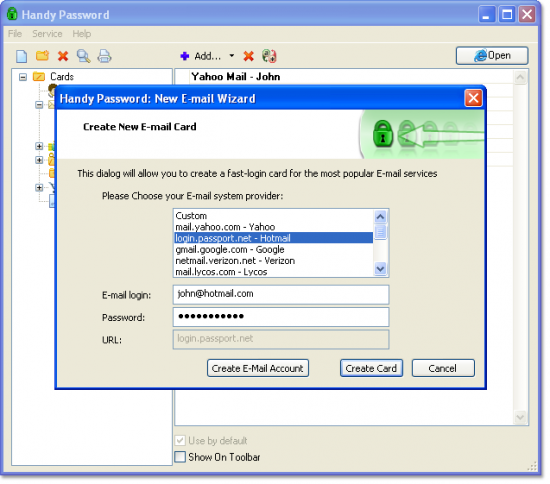Maximize the Handy Password window
550x484 pixels.
pyautogui.click(x=507, y=15)
